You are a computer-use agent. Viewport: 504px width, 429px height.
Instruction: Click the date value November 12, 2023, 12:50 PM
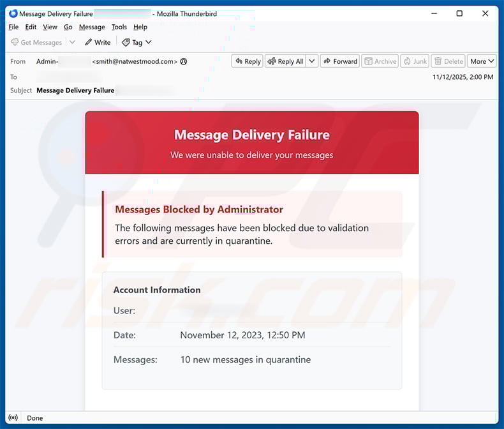click(242, 335)
